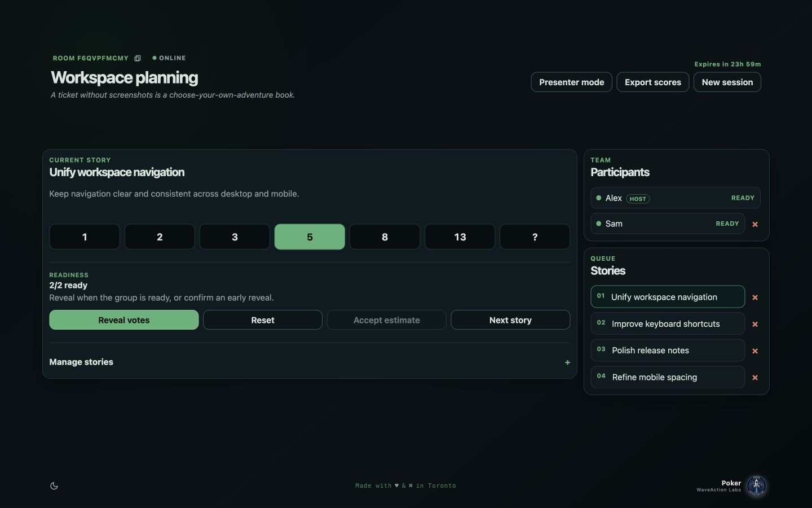The height and width of the screenshot is (508, 812).
Task: Click Accept estimate
Action: click(x=387, y=320)
